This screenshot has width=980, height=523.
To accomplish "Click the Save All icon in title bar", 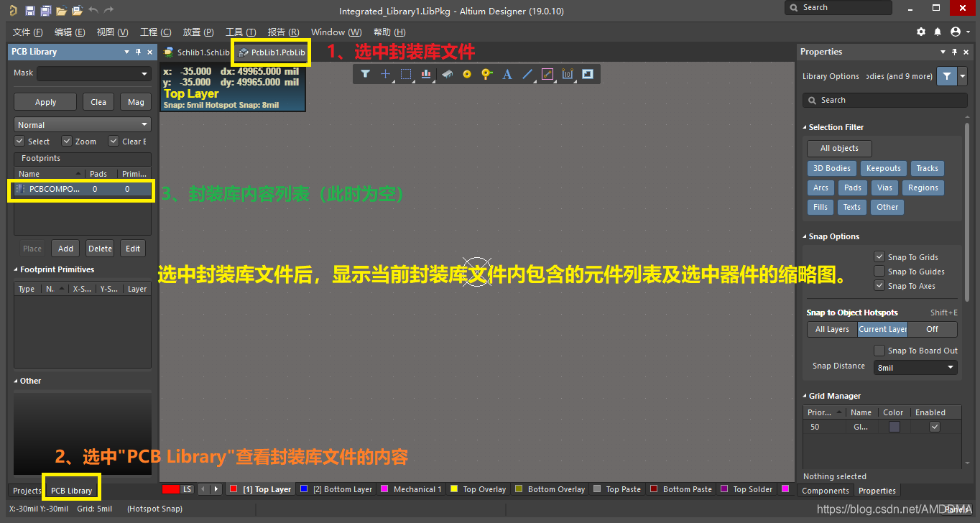I will click(45, 10).
